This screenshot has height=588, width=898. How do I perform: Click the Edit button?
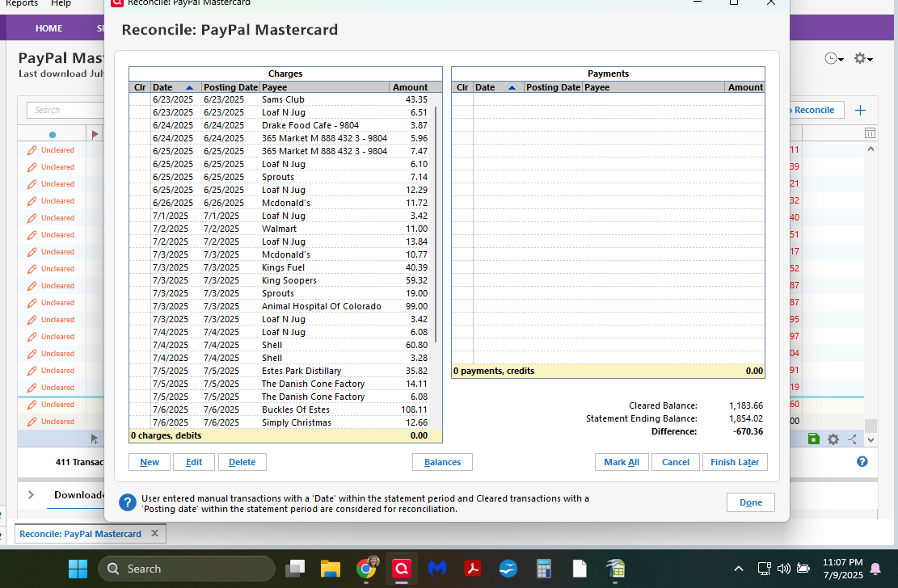click(193, 462)
